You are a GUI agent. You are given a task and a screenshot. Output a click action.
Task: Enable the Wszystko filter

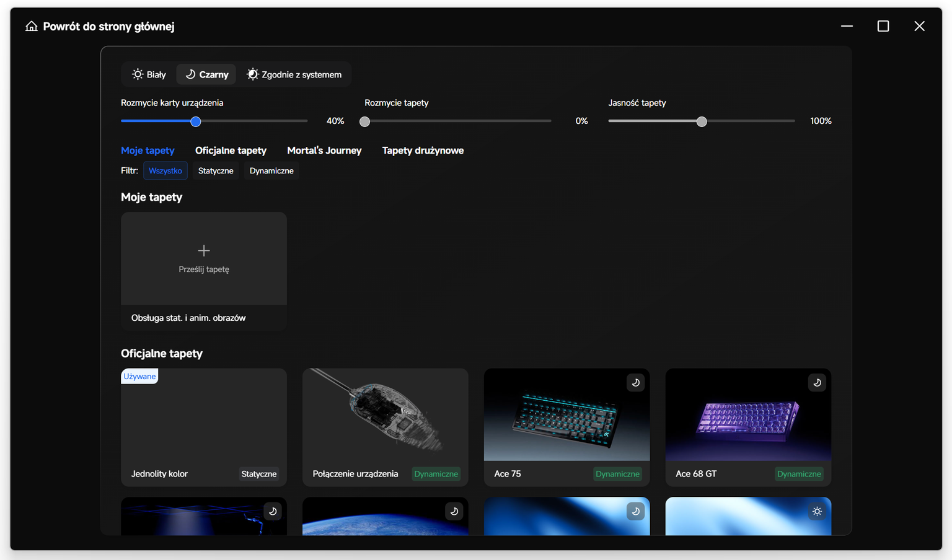click(165, 170)
